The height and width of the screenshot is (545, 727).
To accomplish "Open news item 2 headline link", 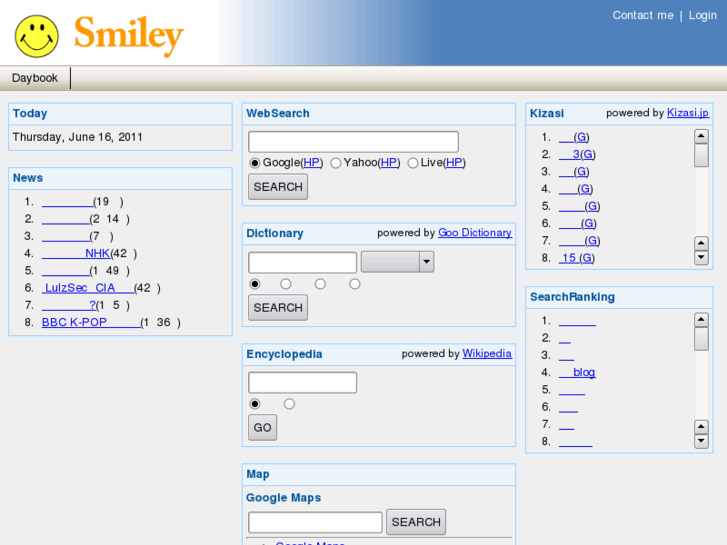I will click(65, 219).
